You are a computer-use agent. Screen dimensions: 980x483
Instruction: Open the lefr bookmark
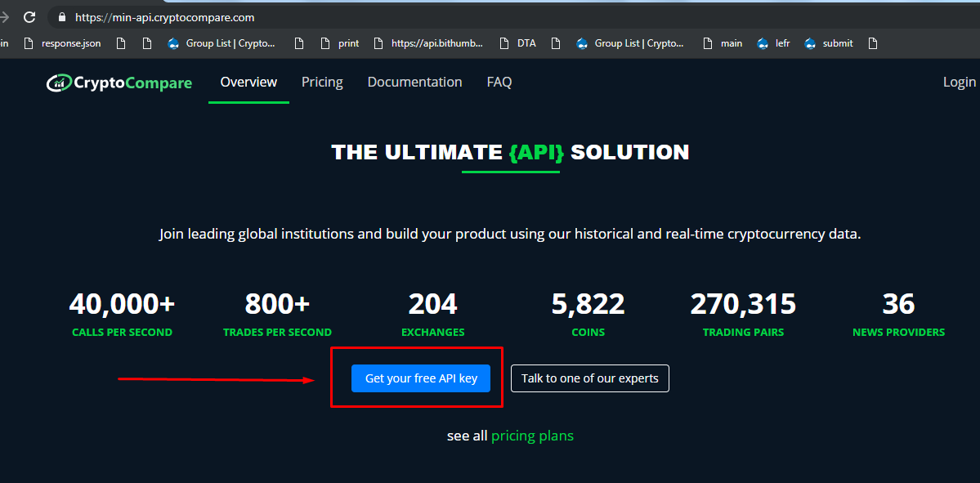point(774,44)
